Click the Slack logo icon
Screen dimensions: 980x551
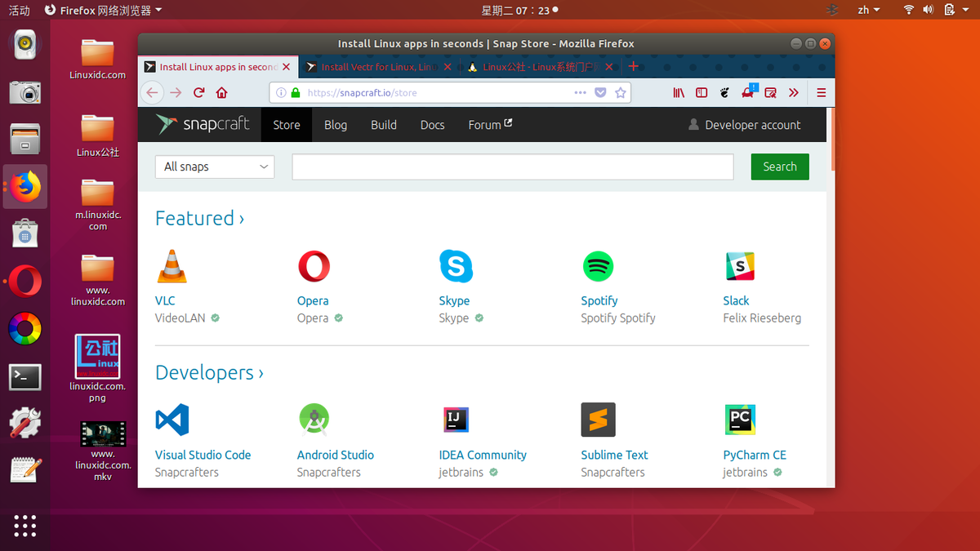[740, 266]
